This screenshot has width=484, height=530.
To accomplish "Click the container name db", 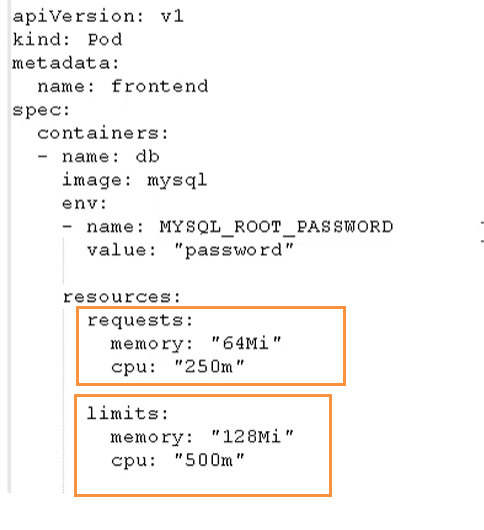I will coord(147,156).
